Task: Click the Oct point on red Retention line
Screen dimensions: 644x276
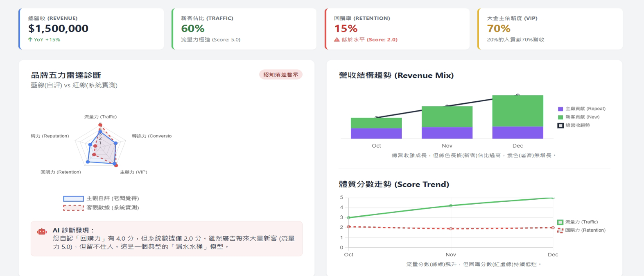Action: [349, 227]
